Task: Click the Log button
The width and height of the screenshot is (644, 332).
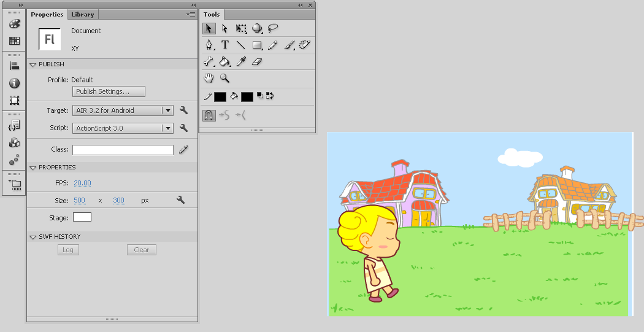Action: pyautogui.click(x=68, y=250)
